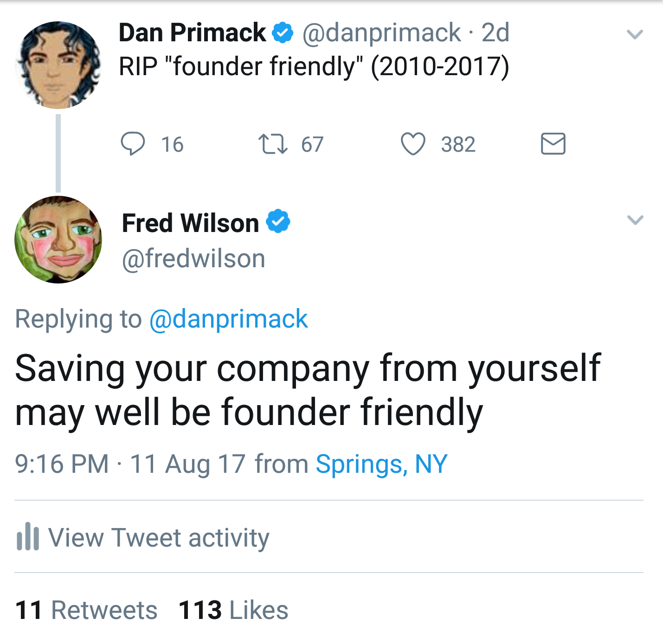Click Fred Wilson's verified badge
This screenshot has height=644, width=663.
[x=278, y=222]
